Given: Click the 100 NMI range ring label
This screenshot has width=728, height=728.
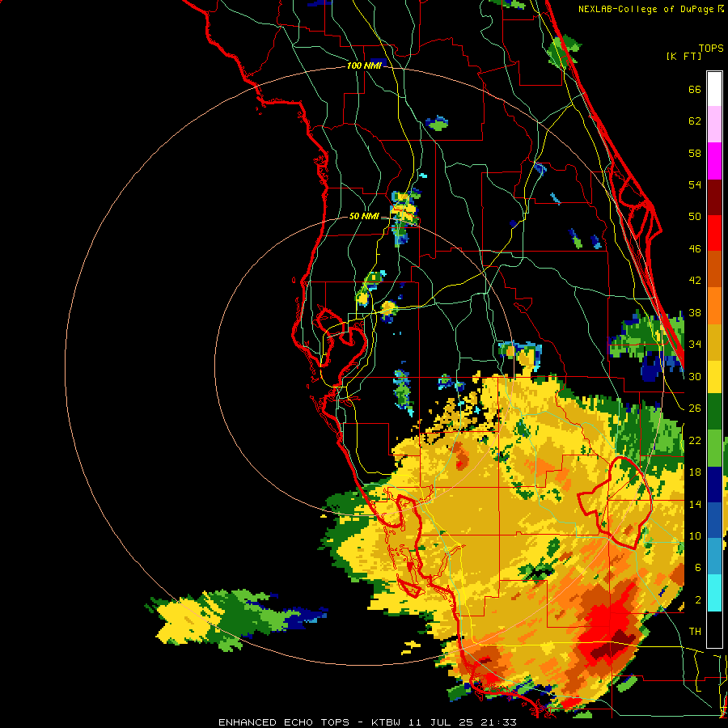Looking at the screenshot, I should click(364, 66).
